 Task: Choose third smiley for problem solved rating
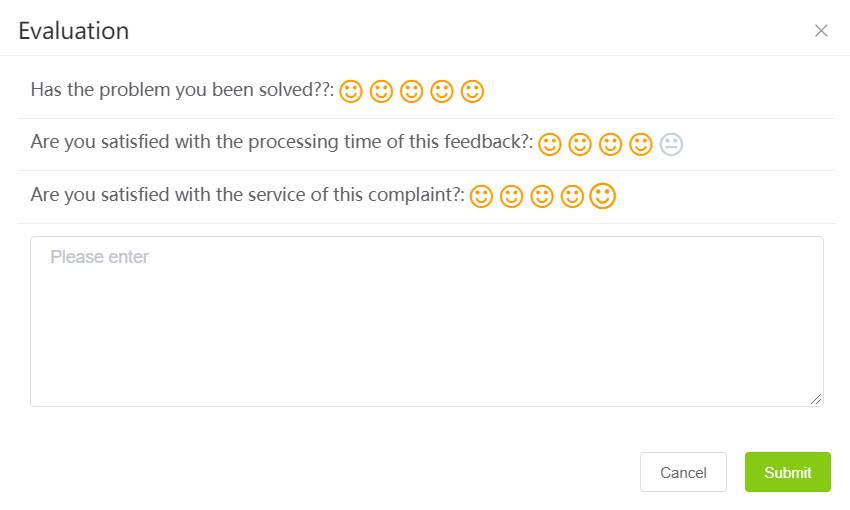point(411,91)
